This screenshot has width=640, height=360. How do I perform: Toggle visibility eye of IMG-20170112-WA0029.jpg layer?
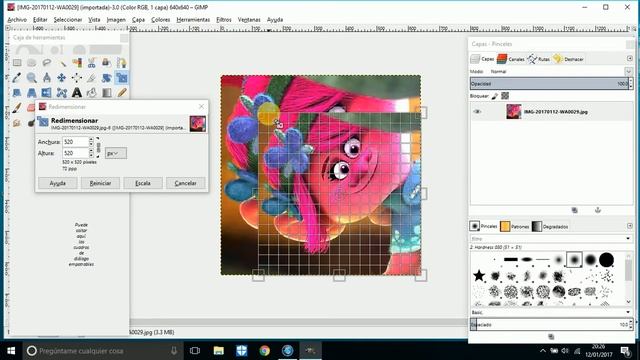point(477,111)
